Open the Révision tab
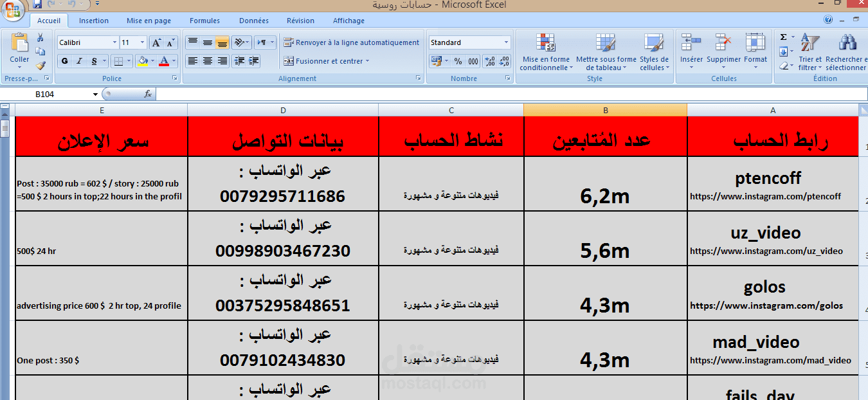868x400 pixels. click(x=300, y=21)
